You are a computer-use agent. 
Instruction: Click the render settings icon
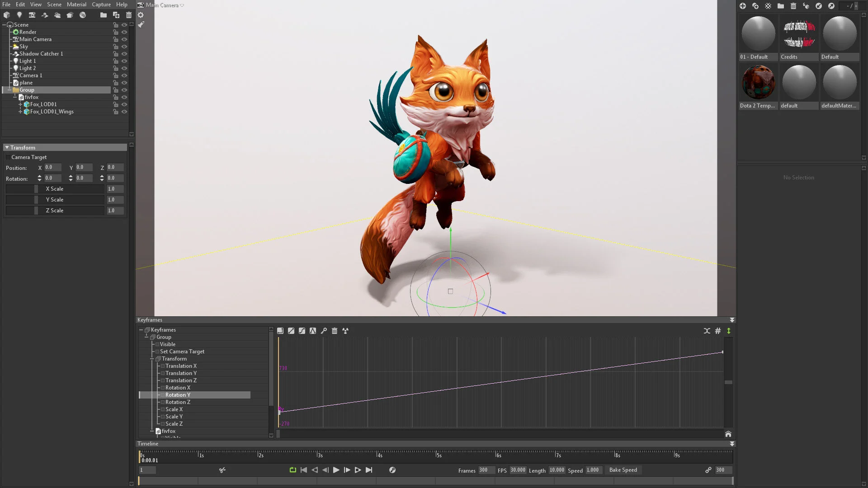[142, 15]
